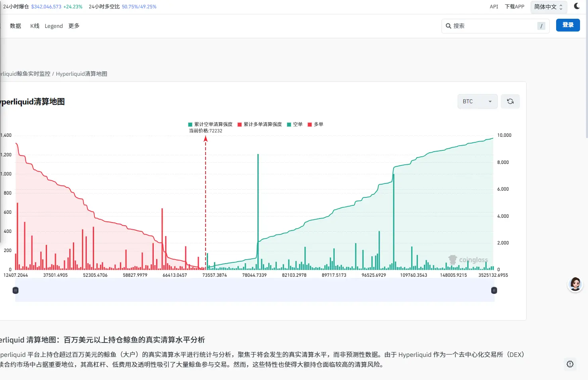Click the 下载APP link

tap(515, 7)
